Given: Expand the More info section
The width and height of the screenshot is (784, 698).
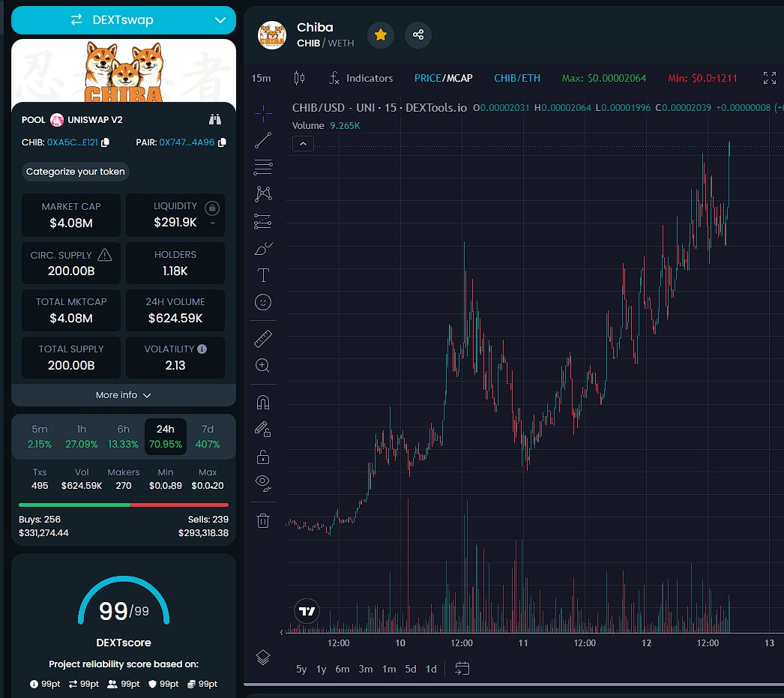Looking at the screenshot, I should (x=124, y=395).
